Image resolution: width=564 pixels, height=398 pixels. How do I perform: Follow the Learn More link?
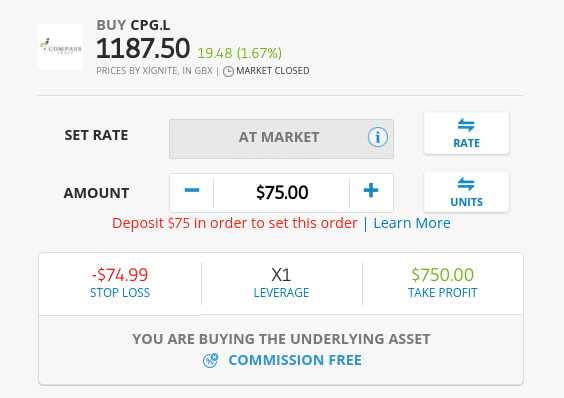[412, 223]
